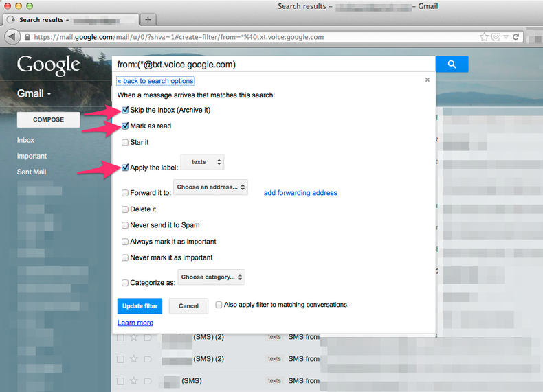Open the texts label dropdown
Screen dimensions: 543x392
tap(203, 162)
